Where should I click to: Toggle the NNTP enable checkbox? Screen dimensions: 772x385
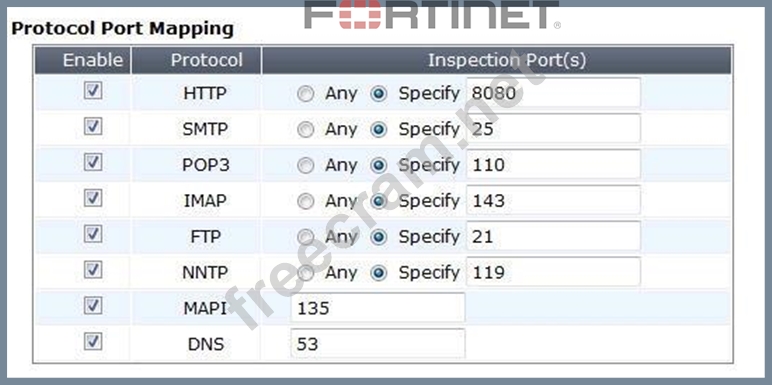click(93, 269)
